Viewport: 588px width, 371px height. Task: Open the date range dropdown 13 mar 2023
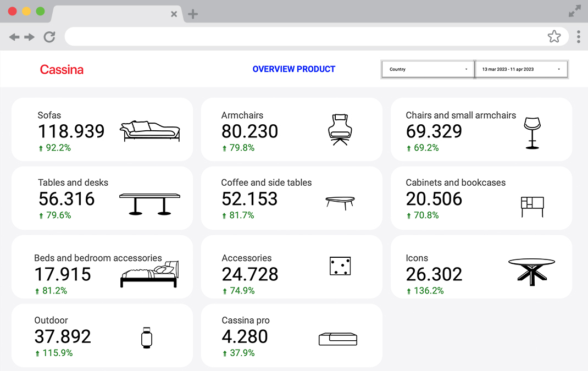(x=522, y=69)
